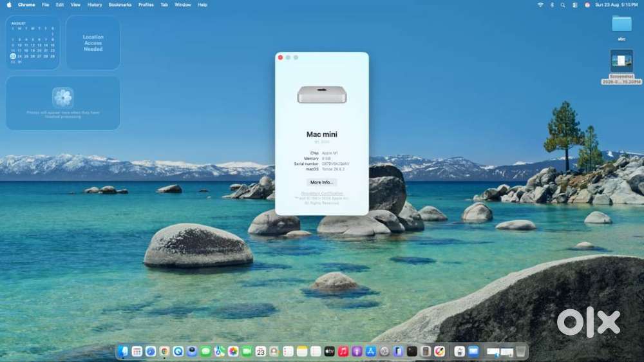This screenshot has height=362, width=644.
Task: Click the Bluetooth menu bar icon
Action: click(x=552, y=5)
